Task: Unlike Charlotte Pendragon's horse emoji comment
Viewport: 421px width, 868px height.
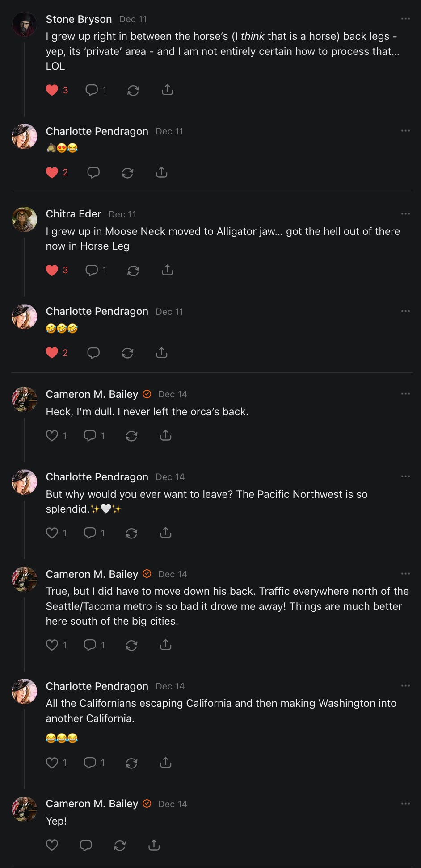Action: pyautogui.click(x=52, y=173)
